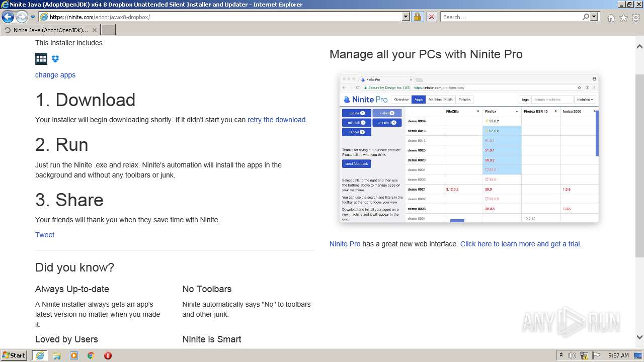Open Google Chrome from the taskbar
This screenshot has height=362, width=644.
pos(91,355)
